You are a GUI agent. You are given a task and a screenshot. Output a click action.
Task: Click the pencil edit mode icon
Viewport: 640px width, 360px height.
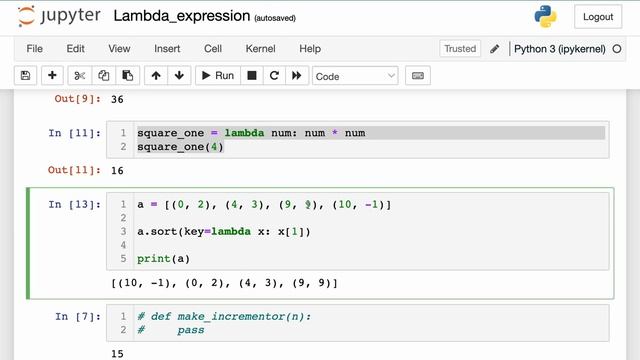click(494, 49)
